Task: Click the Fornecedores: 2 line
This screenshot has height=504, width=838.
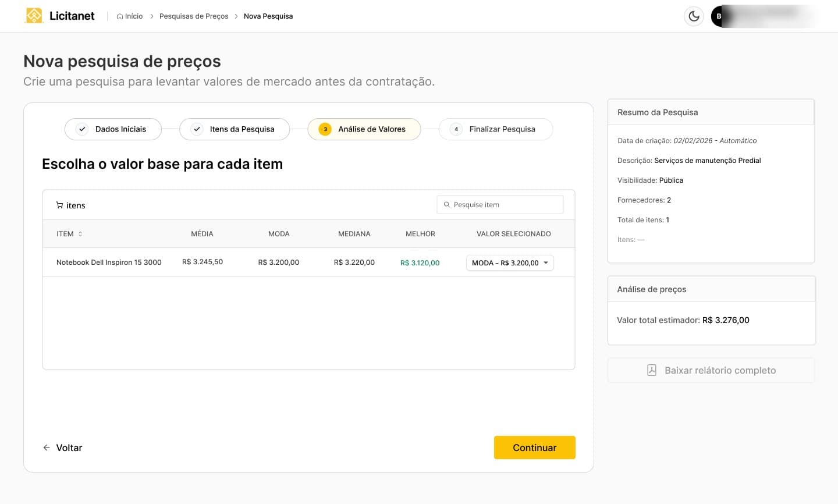Action: (644, 200)
